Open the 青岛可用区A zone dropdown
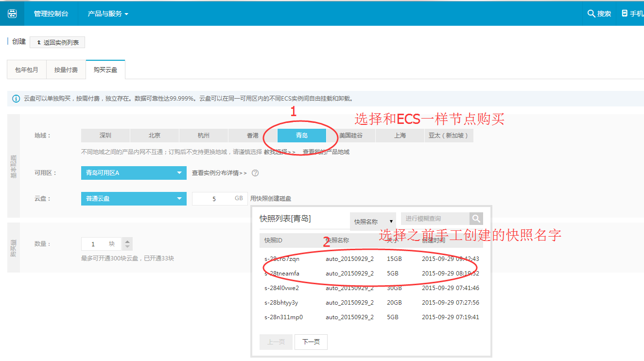 tap(134, 173)
